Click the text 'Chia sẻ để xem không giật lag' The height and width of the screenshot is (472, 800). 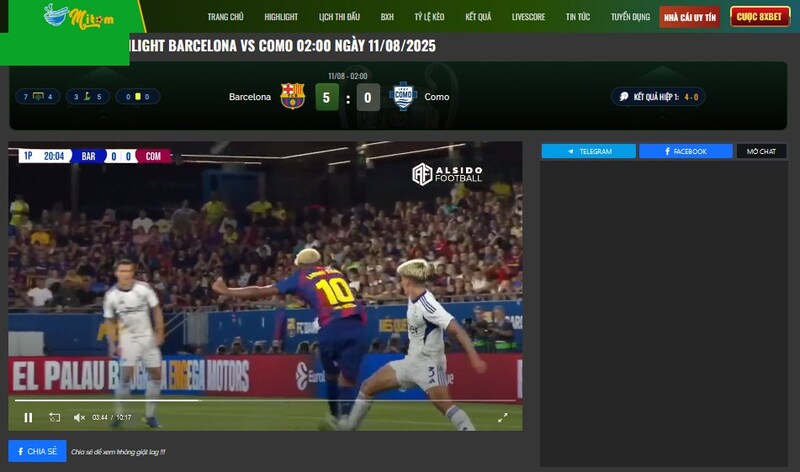pos(118,452)
